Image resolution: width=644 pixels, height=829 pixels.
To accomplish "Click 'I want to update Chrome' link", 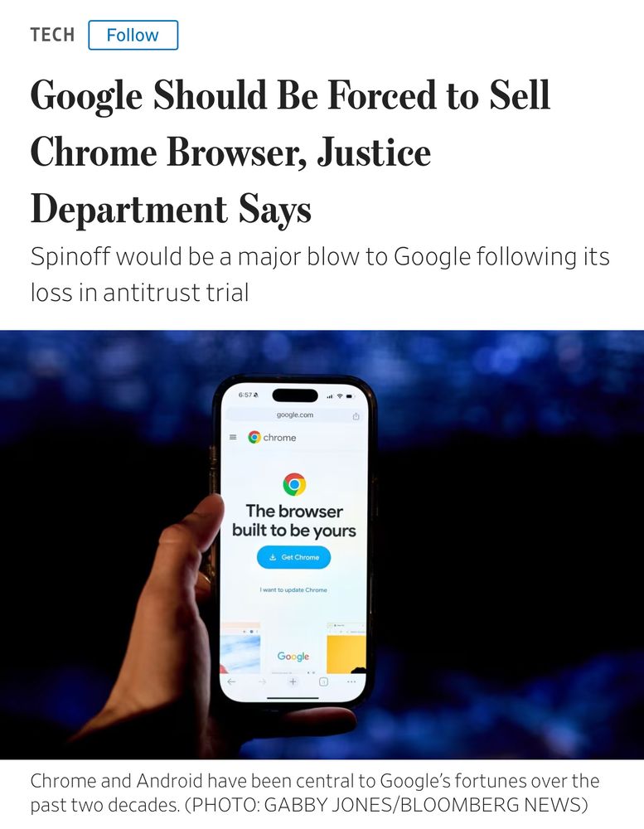I will click(x=293, y=589).
